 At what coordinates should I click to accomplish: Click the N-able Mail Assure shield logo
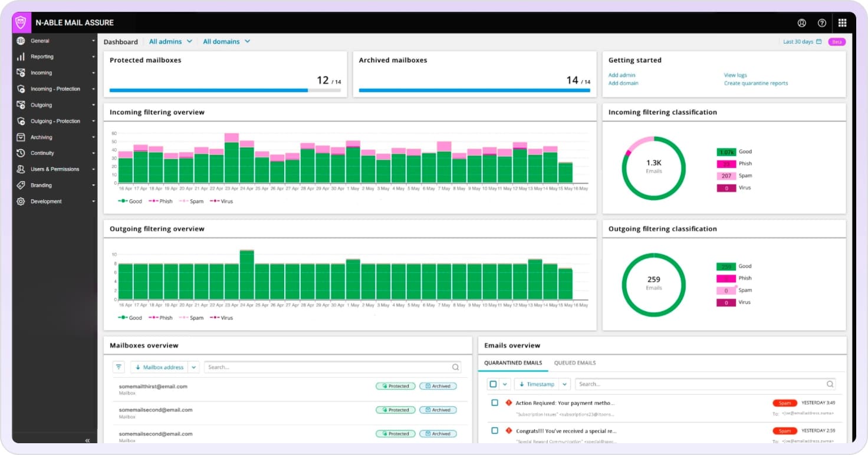21,22
